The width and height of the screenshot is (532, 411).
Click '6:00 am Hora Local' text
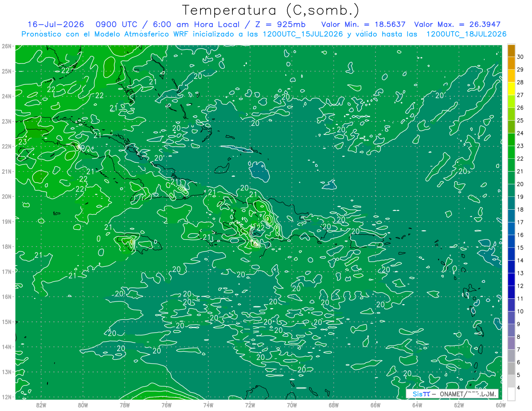pos(196,24)
